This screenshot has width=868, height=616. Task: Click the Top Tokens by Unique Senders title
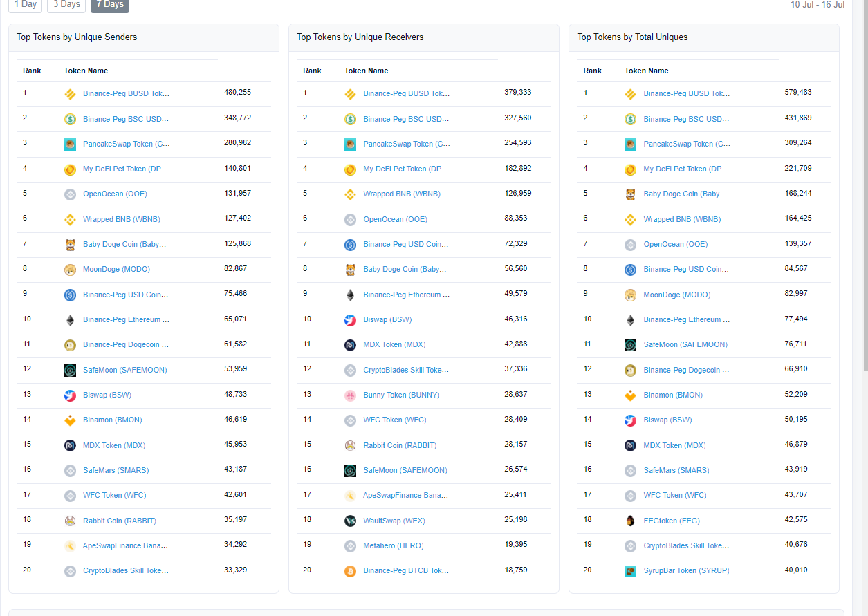77,37
